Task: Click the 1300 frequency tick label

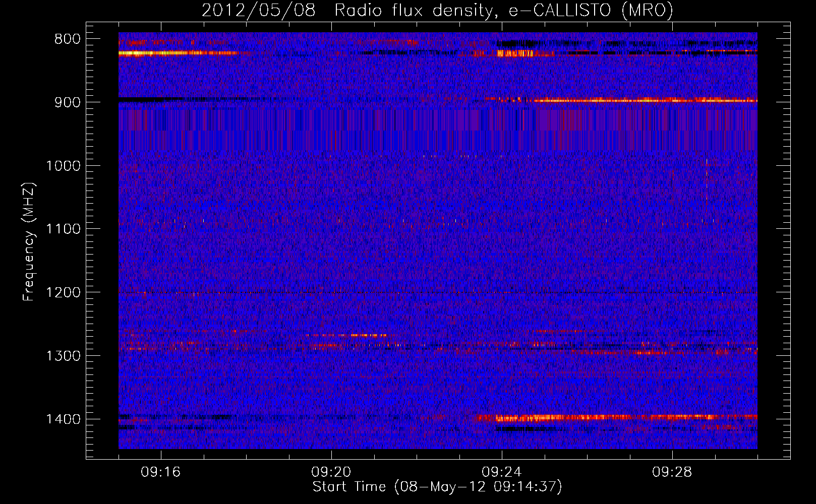Action: 63,356
